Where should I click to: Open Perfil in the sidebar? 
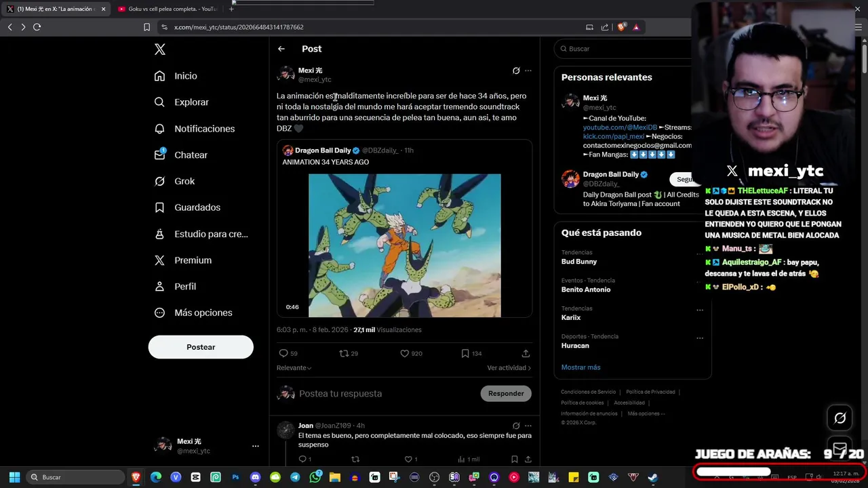click(x=175, y=287)
